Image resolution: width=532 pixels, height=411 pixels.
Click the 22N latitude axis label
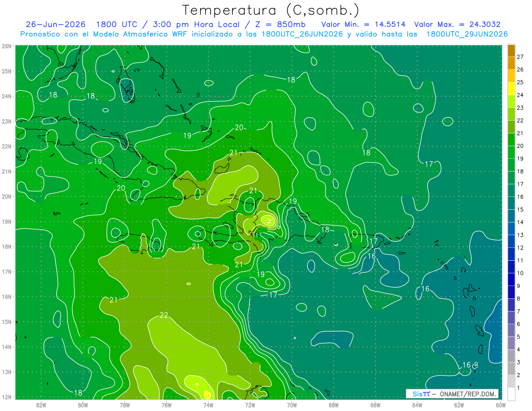(6, 146)
